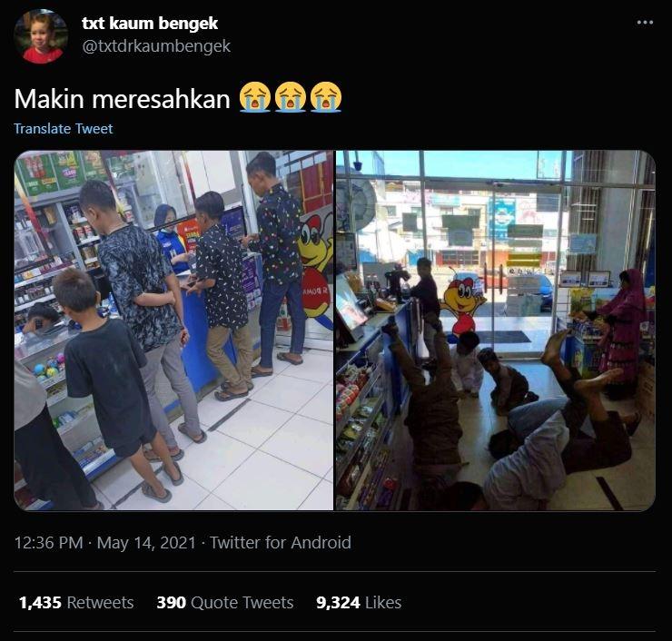The width and height of the screenshot is (672, 641).
Task: Click the first crying emoji in tweet
Action: (x=254, y=97)
